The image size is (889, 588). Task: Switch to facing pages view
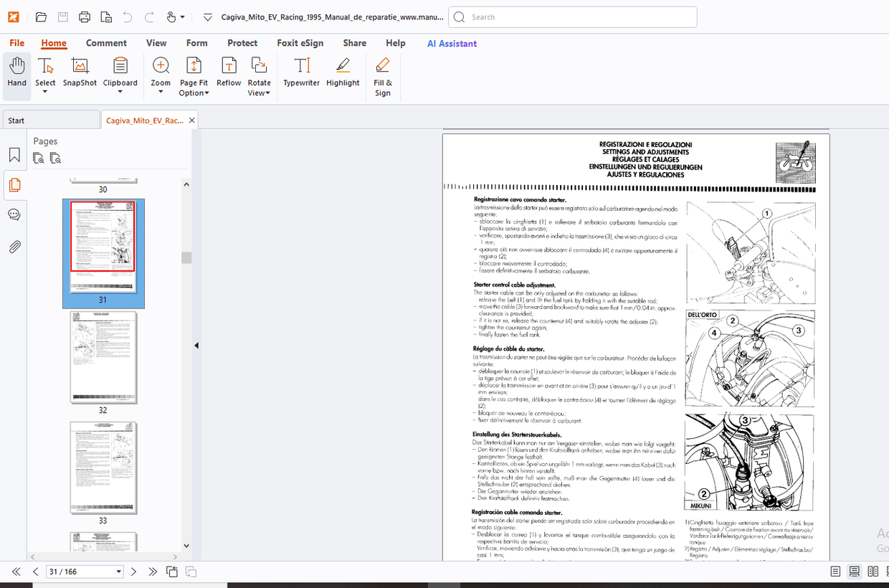coord(874,571)
